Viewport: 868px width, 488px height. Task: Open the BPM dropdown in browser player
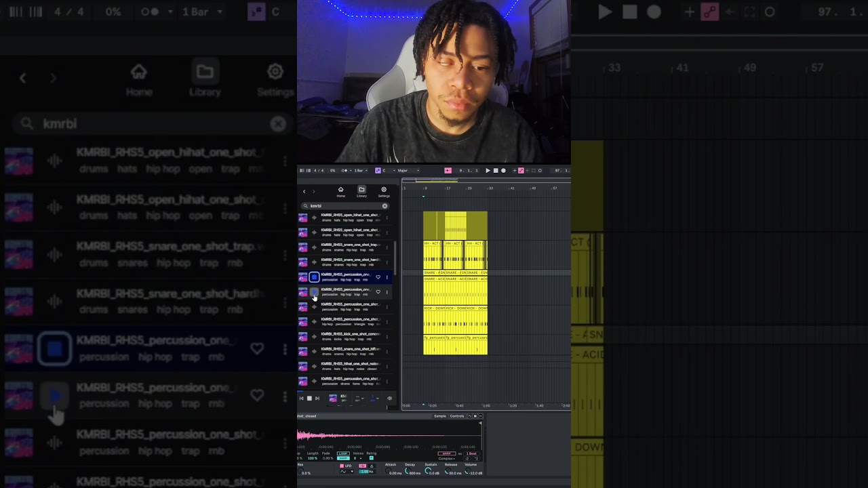pyautogui.click(x=375, y=399)
